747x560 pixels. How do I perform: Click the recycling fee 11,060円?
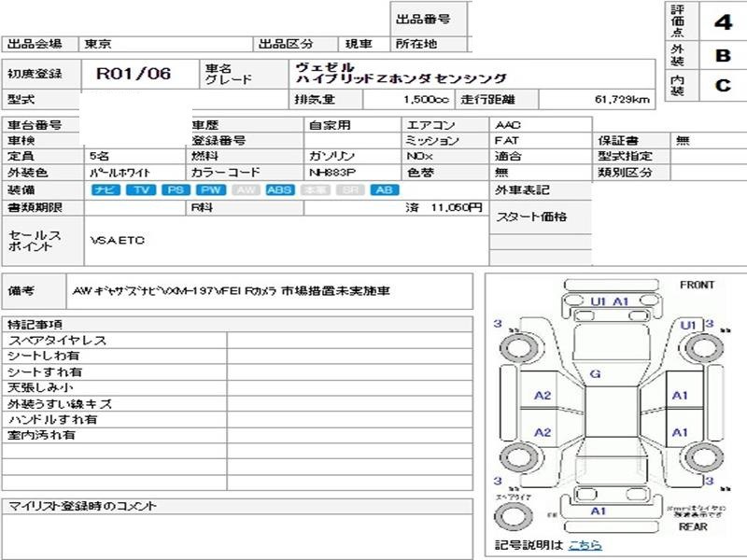click(457, 207)
